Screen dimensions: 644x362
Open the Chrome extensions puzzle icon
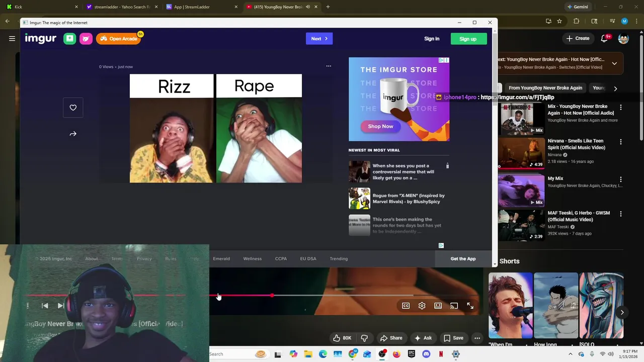click(x=577, y=21)
